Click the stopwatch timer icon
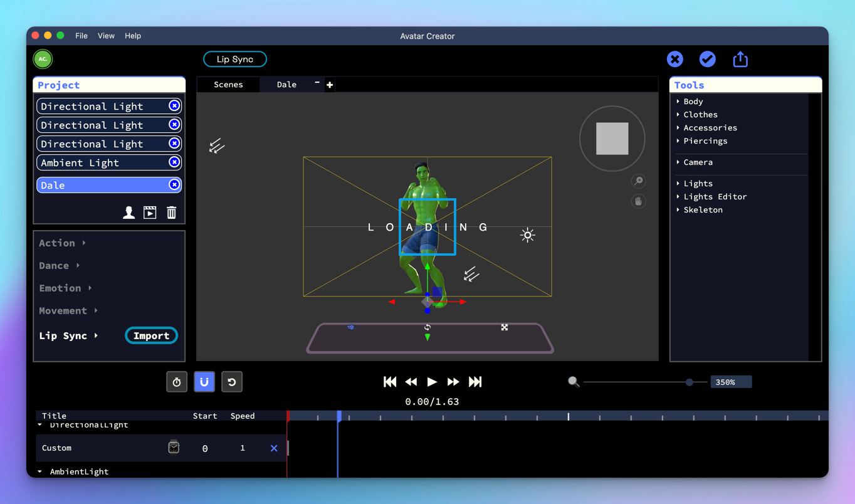The width and height of the screenshot is (855, 504). pyautogui.click(x=177, y=382)
